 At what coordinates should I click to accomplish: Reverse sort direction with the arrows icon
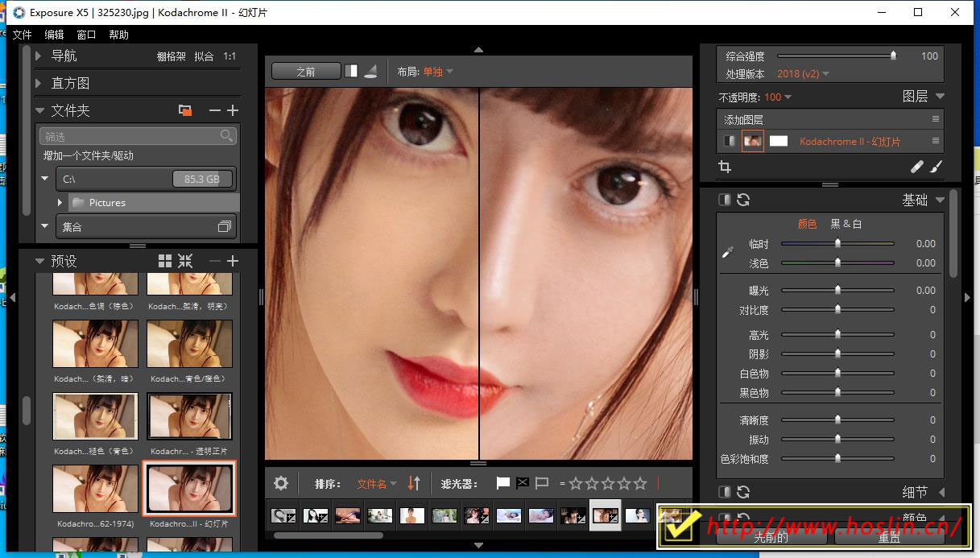click(414, 483)
